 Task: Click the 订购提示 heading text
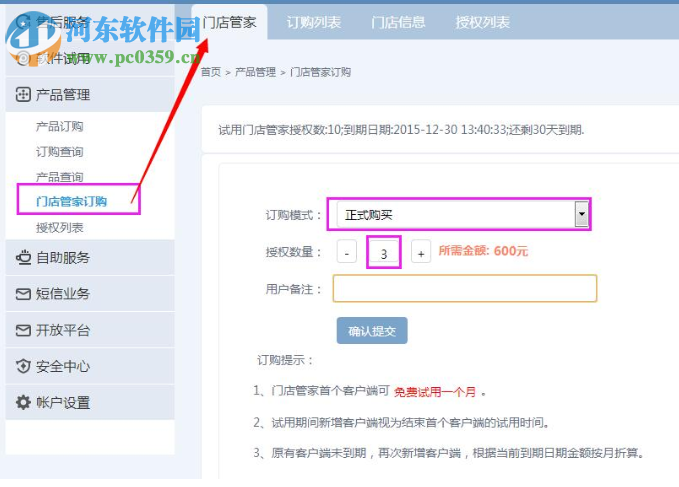pyautogui.click(x=285, y=360)
